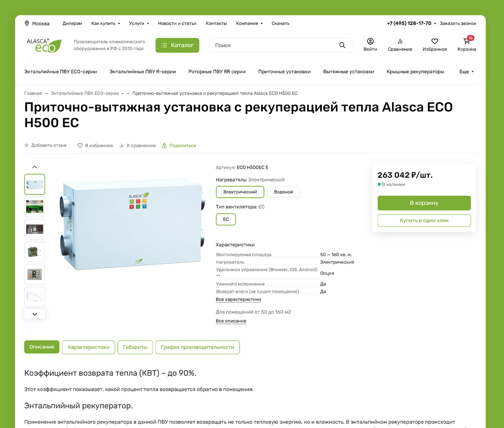Select the Водяной heater option

pyautogui.click(x=283, y=192)
